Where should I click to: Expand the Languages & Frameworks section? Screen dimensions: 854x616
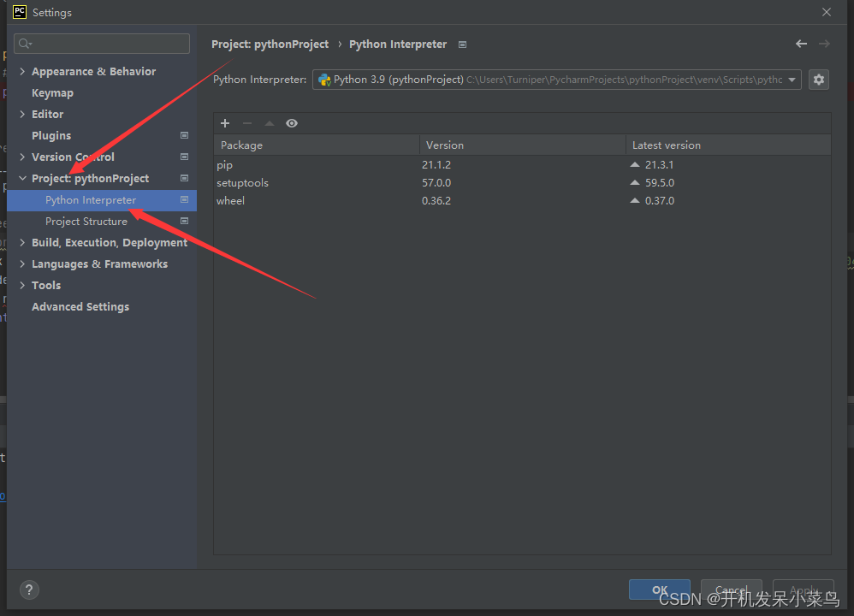[22, 264]
